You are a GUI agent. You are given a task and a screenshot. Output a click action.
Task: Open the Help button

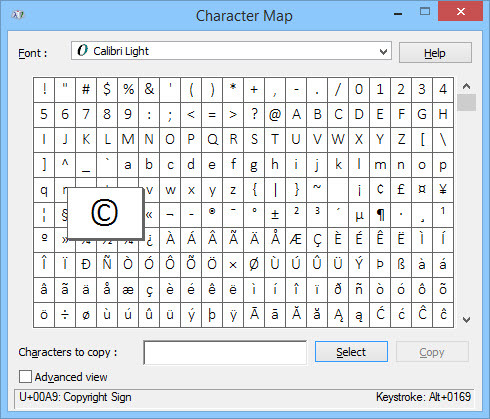click(435, 53)
